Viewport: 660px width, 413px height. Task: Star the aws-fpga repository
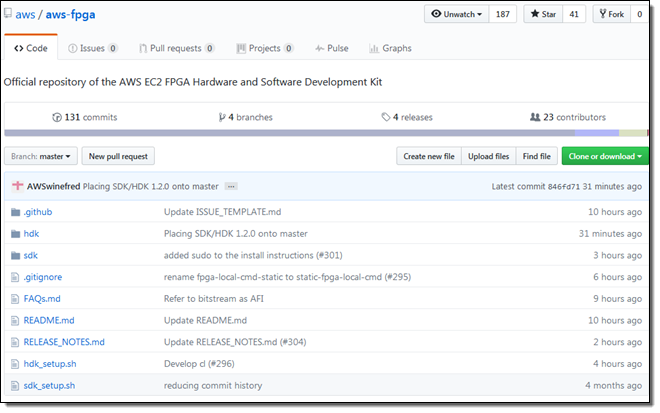coord(540,15)
